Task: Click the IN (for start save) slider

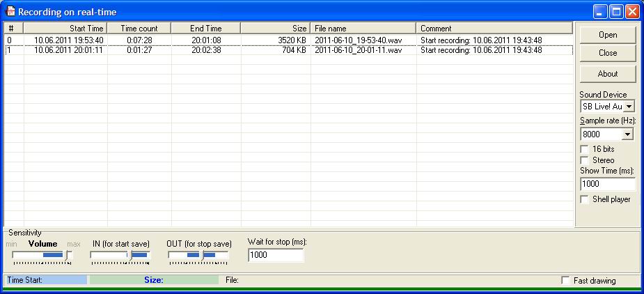Action: (120, 256)
